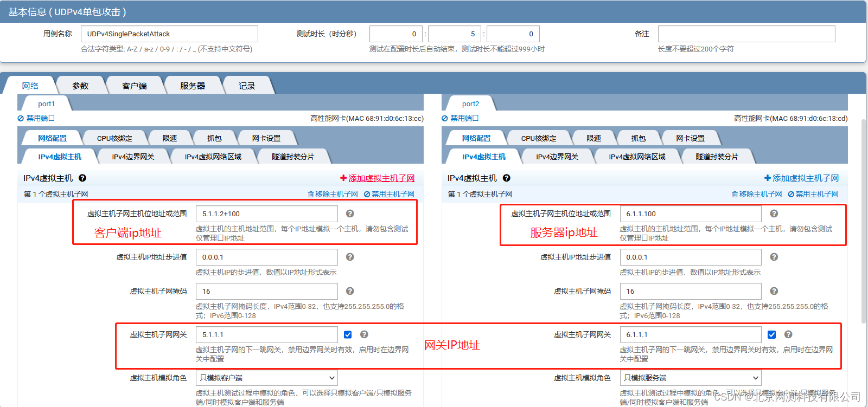Open port1 网卡设置 tab
The height and width of the screenshot is (407, 868).
click(x=266, y=138)
